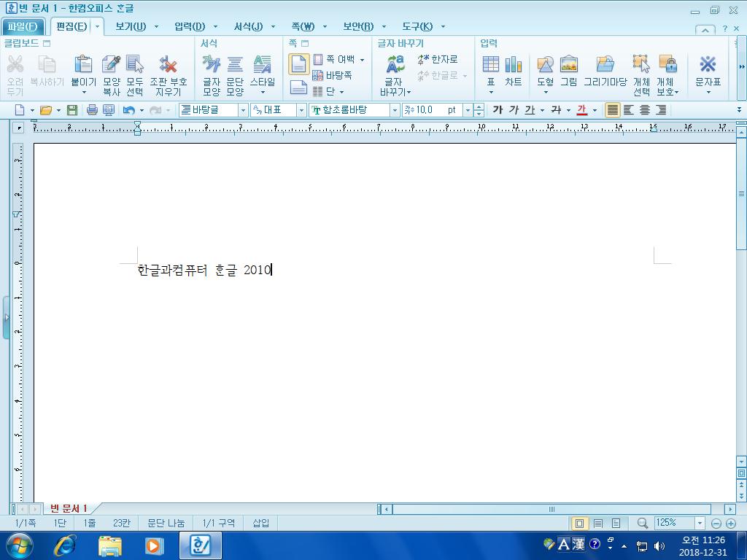The height and width of the screenshot is (560, 747).
Task: Click the Remove Formatting Marks (조판 부호 지우기) icon
Action: coord(169,64)
